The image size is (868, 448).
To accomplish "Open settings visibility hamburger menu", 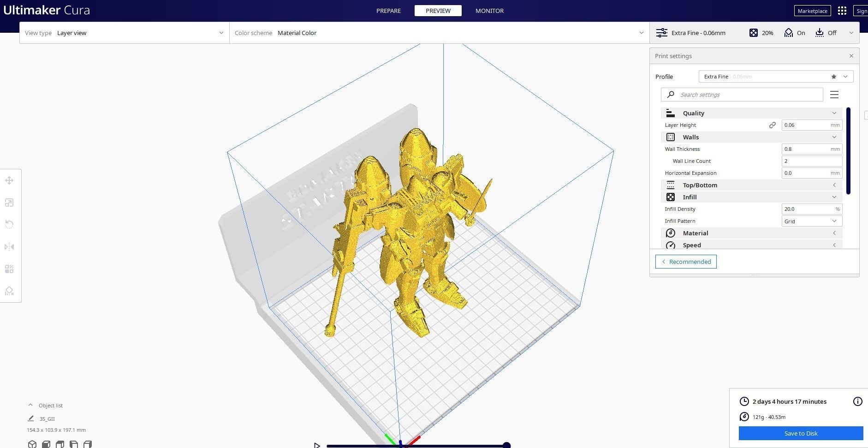I will [834, 95].
